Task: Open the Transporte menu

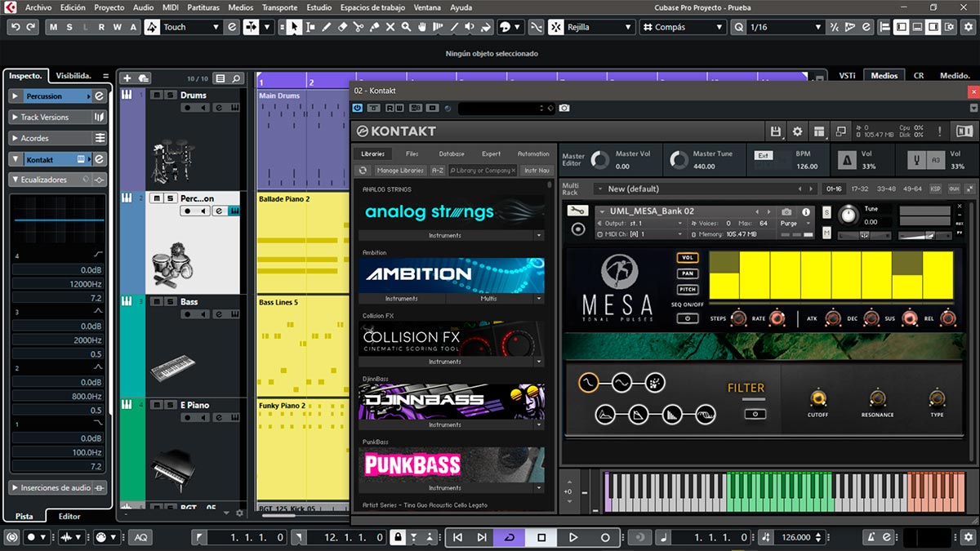Action: tap(279, 7)
